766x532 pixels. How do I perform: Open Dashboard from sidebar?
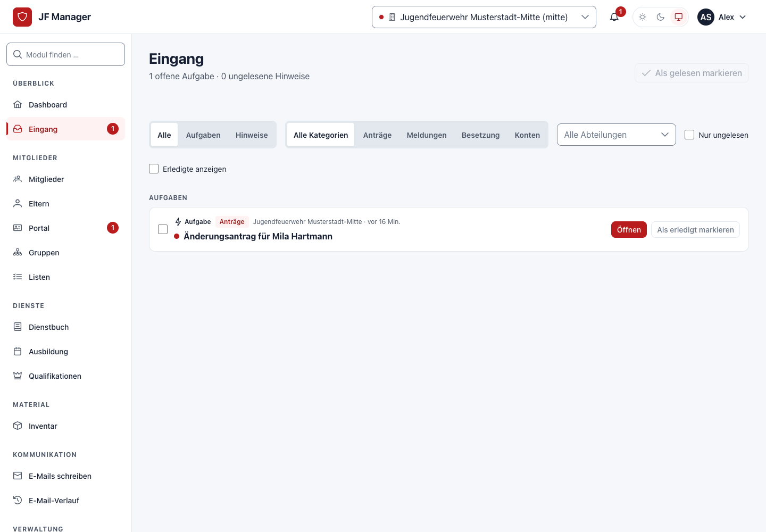click(66, 105)
